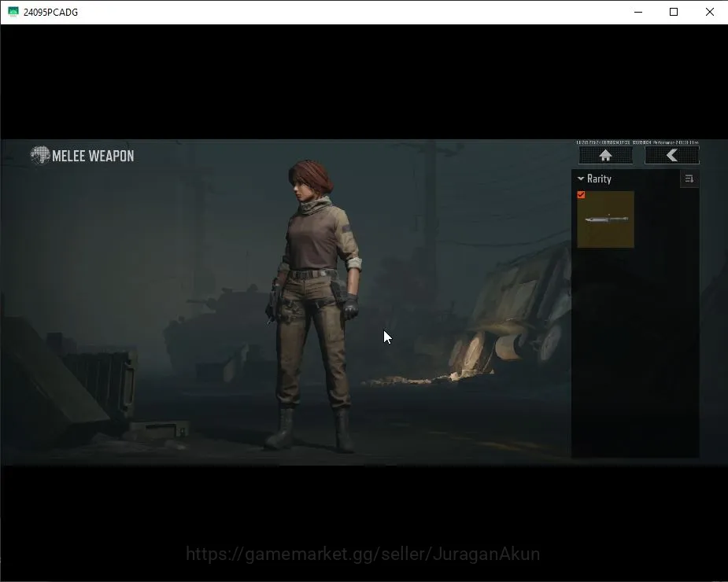The width and height of the screenshot is (728, 582).
Task: Click the 24095PCADG app icon in title bar
Action: [x=13, y=12]
